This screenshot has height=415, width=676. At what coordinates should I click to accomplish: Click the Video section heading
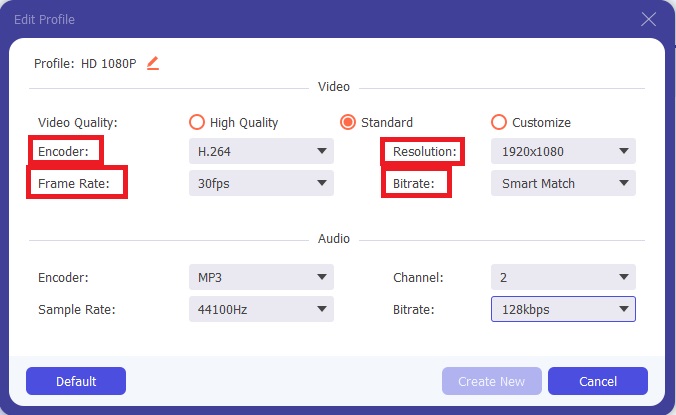334,87
